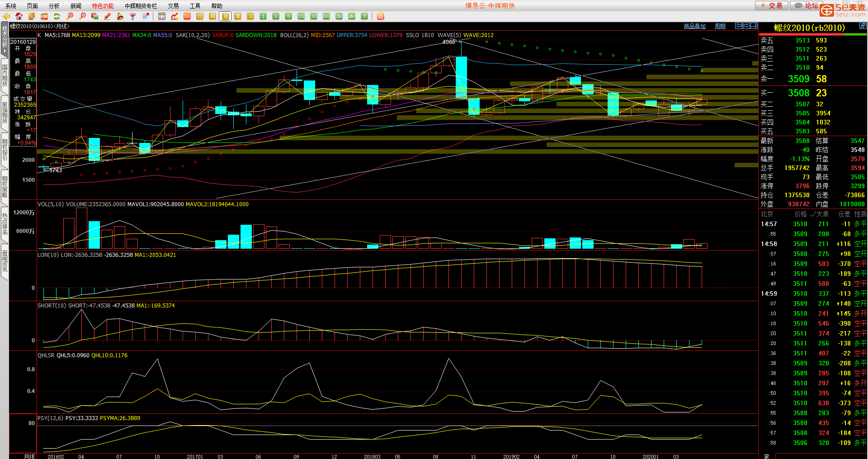Click the refresh arrows icon
868x459 pixels.
click(x=57, y=16)
